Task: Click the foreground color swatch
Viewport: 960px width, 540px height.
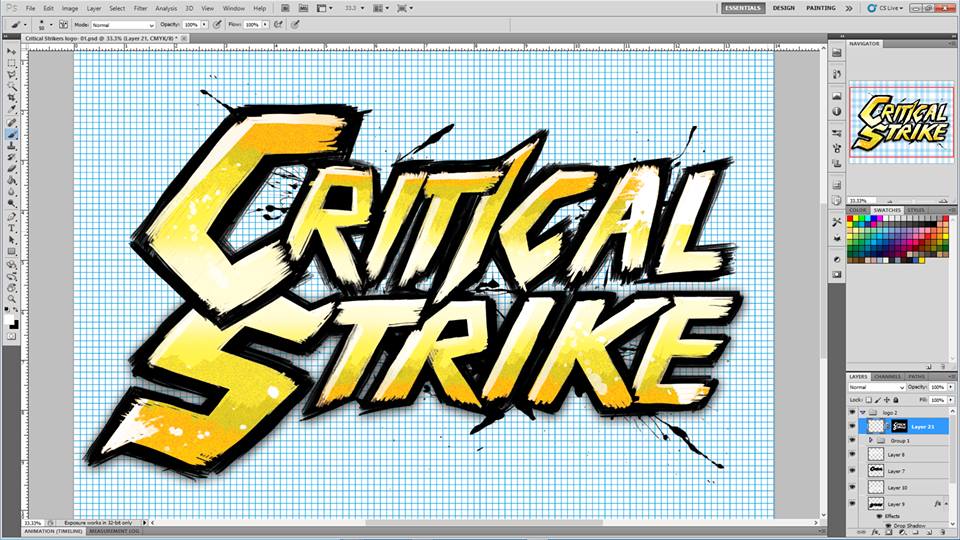Action: pos(10,318)
